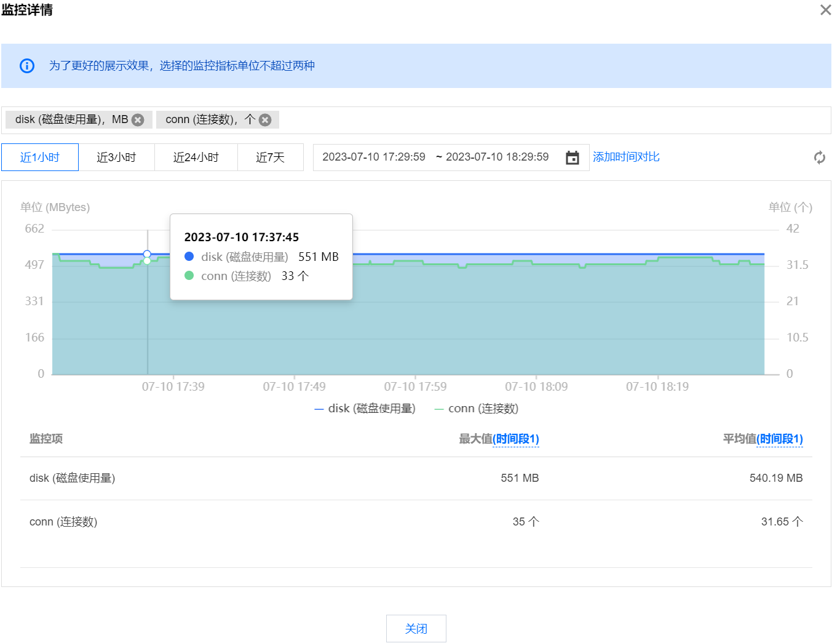Switch to 近24小时 time range
Screen dimensions: 840x643
(196, 158)
